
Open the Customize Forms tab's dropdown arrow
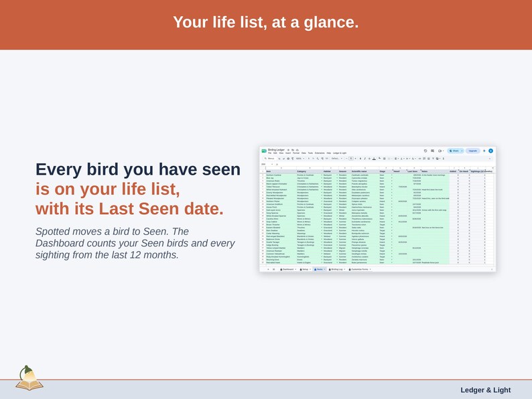tap(370, 269)
